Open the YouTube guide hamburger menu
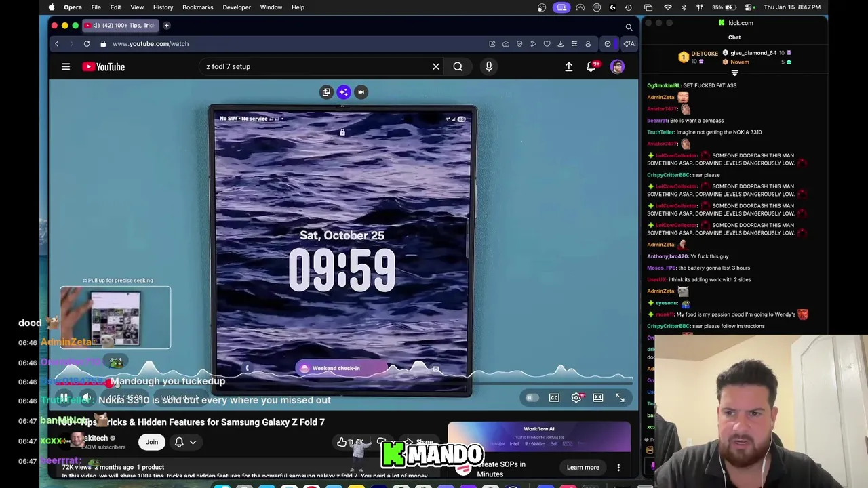Image resolution: width=868 pixels, height=488 pixels. [x=66, y=66]
